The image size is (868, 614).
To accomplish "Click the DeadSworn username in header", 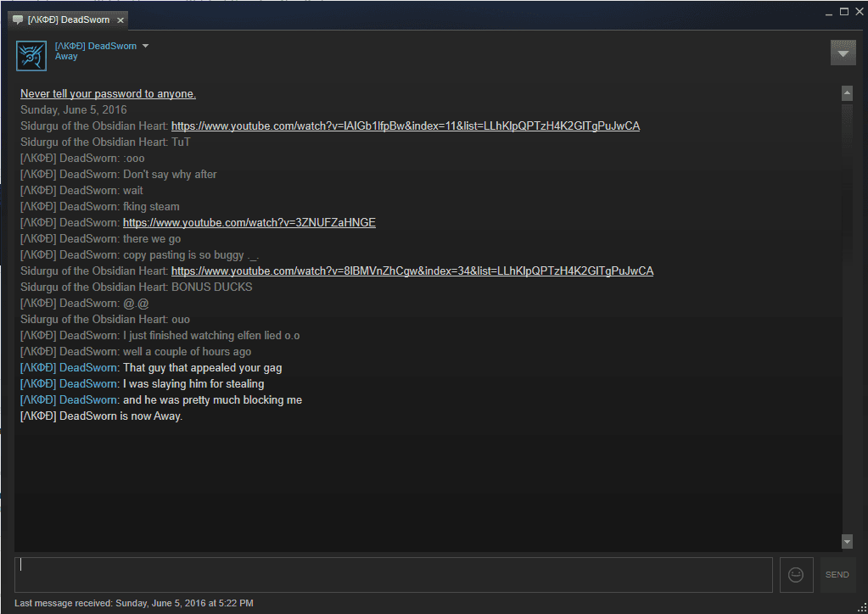I will 96,46.
